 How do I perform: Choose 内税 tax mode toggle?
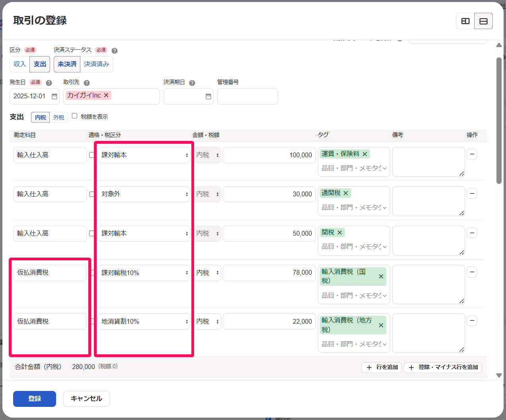[x=40, y=117]
